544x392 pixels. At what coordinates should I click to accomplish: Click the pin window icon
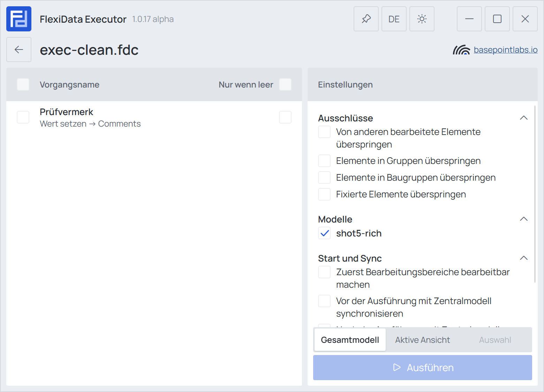(x=366, y=19)
